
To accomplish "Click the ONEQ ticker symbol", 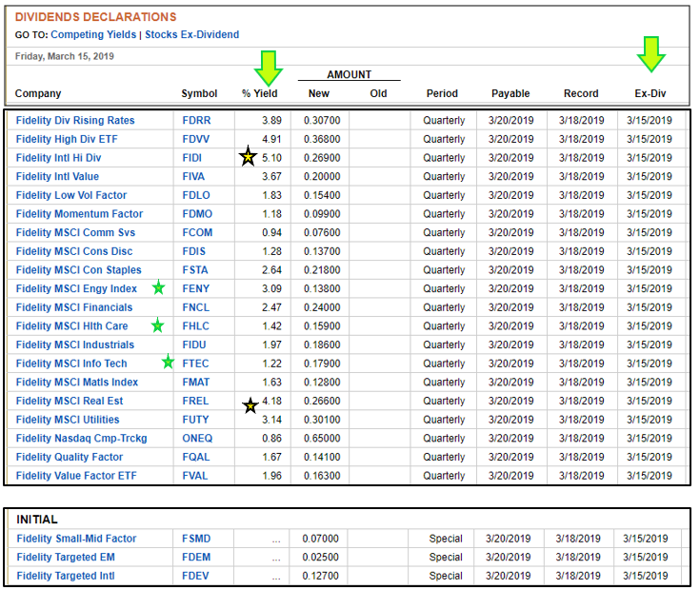I will coord(197,439).
